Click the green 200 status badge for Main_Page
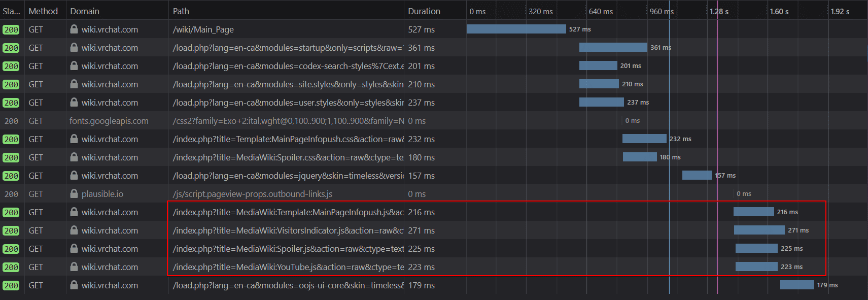The width and height of the screenshot is (868, 300). [x=11, y=30]
